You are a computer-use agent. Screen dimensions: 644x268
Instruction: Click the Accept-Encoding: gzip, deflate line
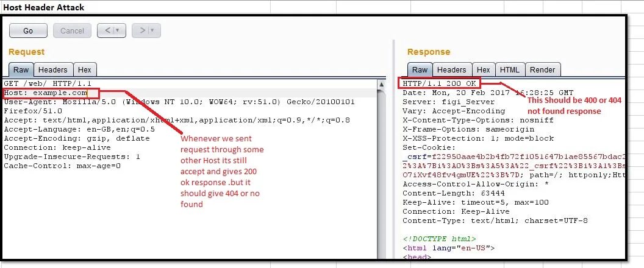coord(77,138)
